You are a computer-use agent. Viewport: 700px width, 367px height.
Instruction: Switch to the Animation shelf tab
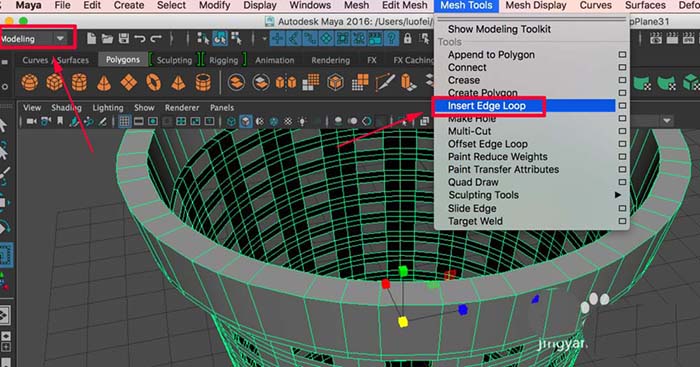(275, 60)
